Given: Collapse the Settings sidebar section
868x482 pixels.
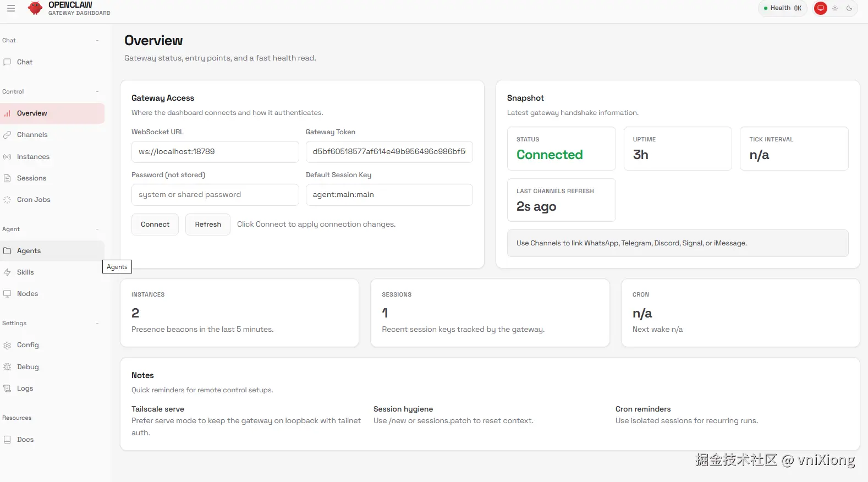Looking at the screenshot, I should [97, 323].
